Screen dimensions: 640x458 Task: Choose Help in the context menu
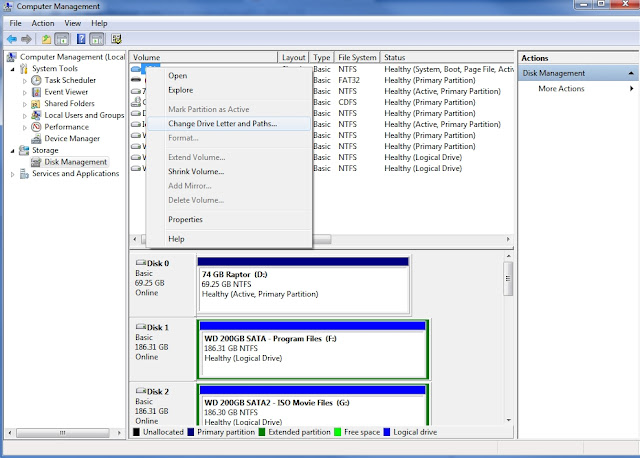229,239
